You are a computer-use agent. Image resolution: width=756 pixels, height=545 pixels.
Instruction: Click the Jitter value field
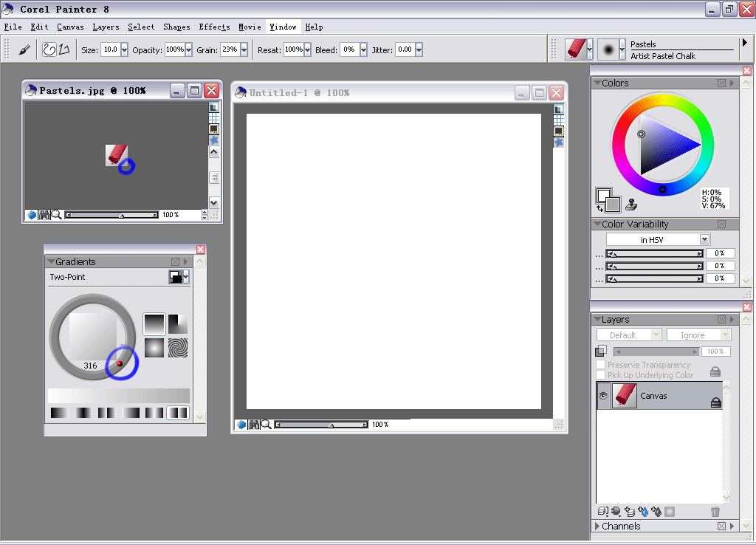(x=405, y=49)
